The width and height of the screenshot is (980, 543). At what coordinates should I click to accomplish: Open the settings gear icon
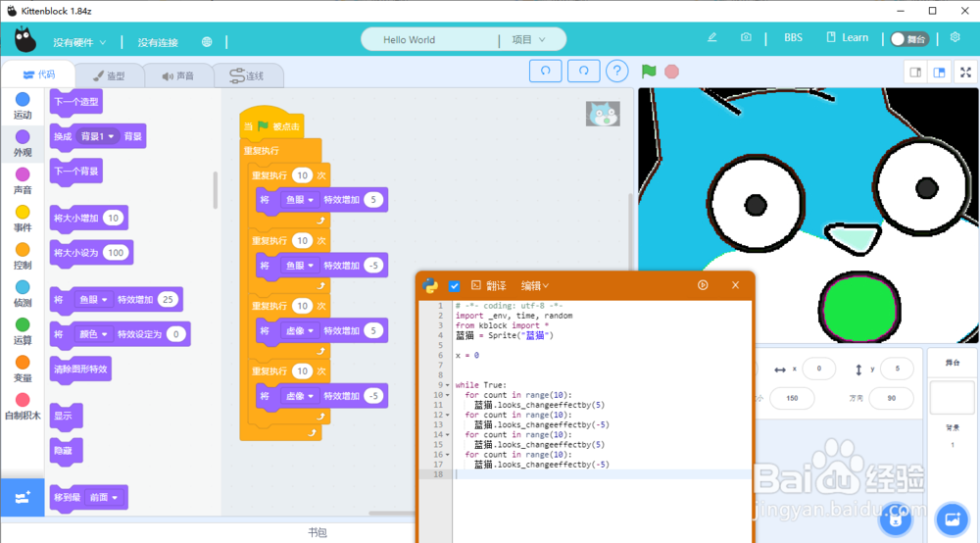955,37
